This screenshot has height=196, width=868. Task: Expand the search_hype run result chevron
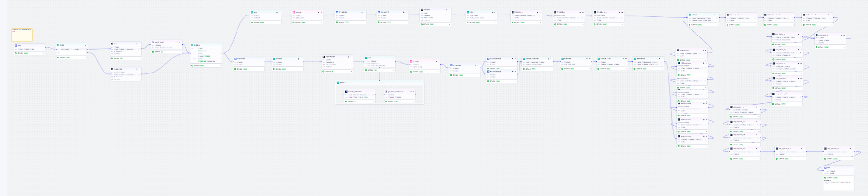click(180, 52)
